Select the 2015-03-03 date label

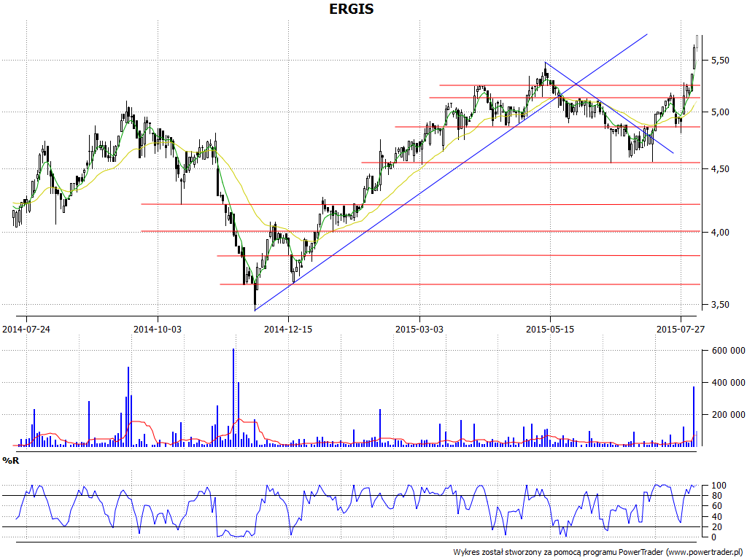tap(419, 329)
